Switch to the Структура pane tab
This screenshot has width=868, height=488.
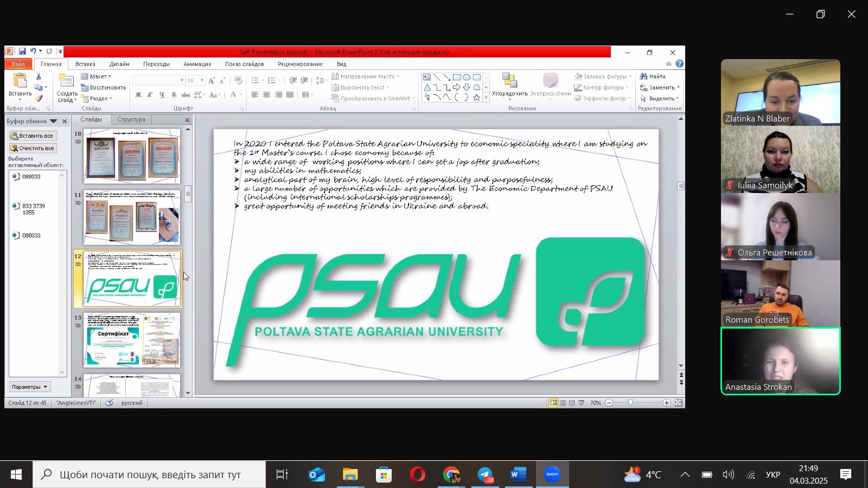[x=131, y=119]
